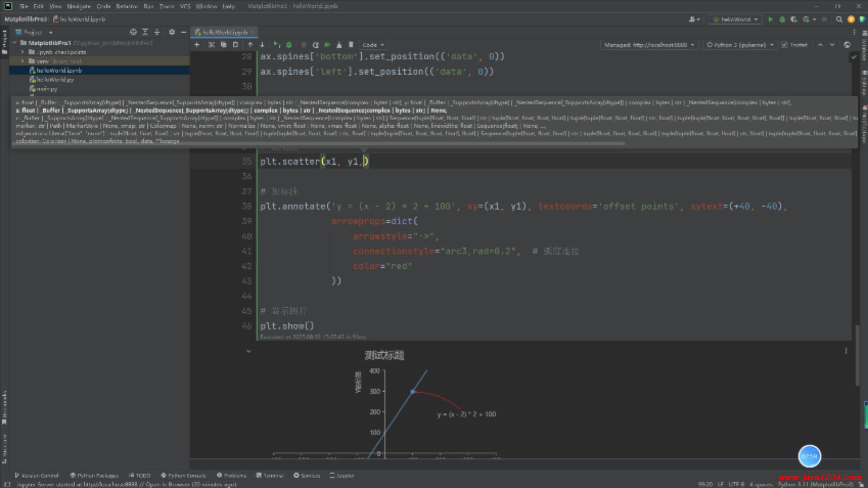
Task: Open the Refactor menu
Action: pyautogui.click(x=127, y=6)
